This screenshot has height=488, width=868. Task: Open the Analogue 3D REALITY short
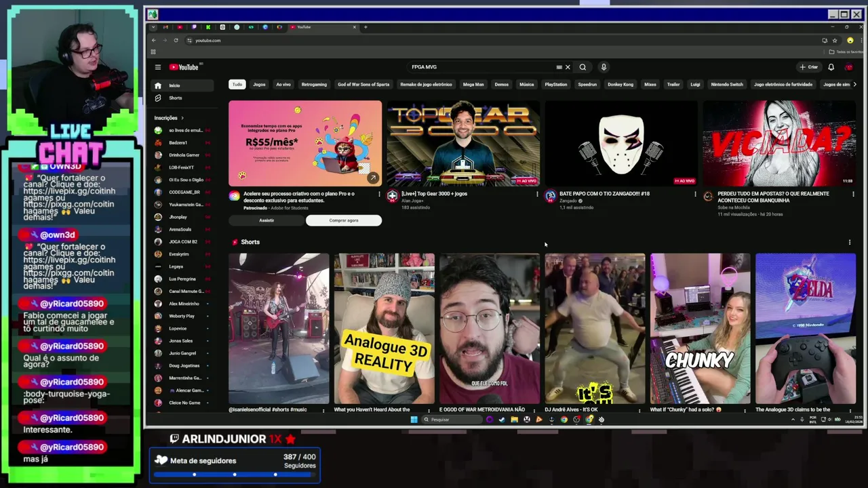click(x=384, y=329)
